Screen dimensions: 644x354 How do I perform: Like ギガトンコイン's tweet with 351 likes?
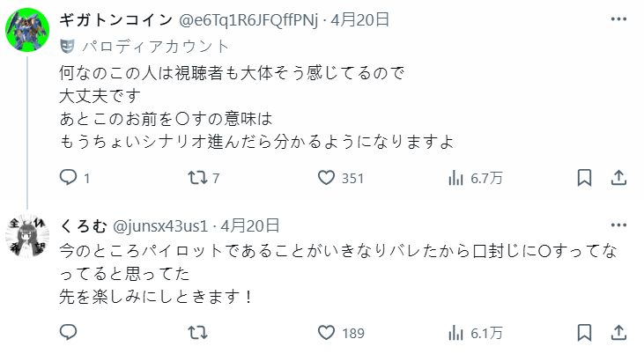pos(327,178)
